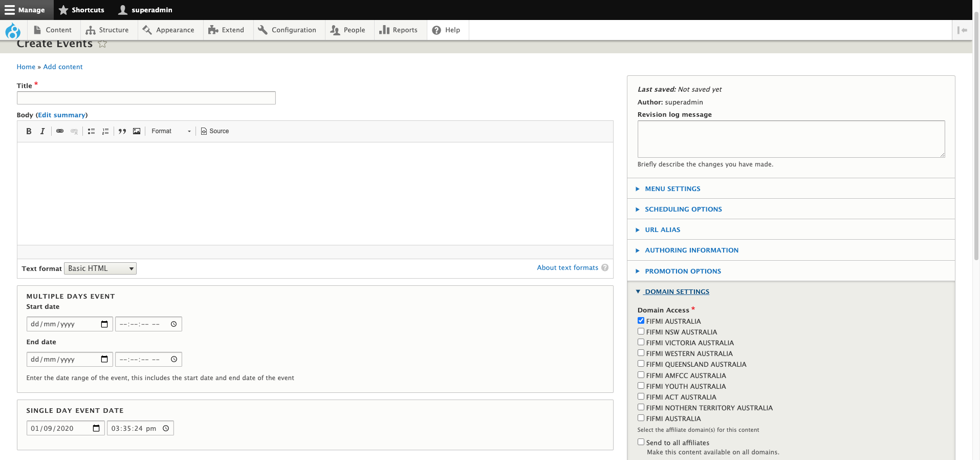The width and height of the screenshot is (980, 460).
Task: Enable Send to all affiliates
Action: (641, 442)
